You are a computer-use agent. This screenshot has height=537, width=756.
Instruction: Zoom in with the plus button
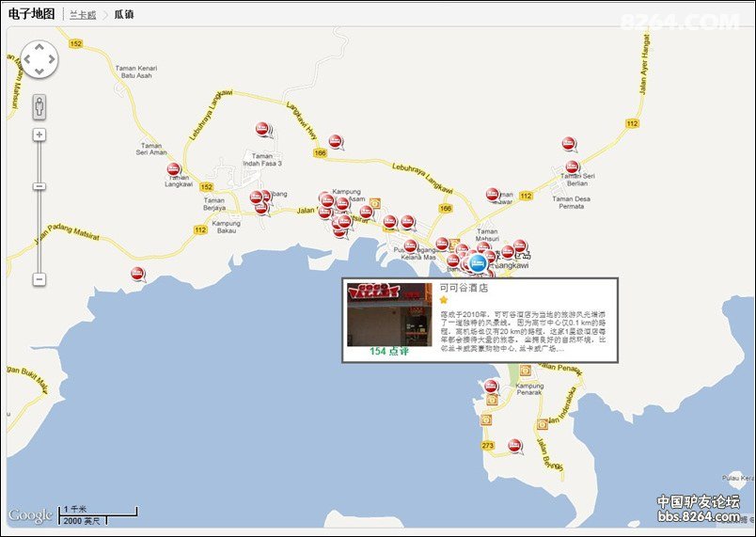[x=39, y=134]
